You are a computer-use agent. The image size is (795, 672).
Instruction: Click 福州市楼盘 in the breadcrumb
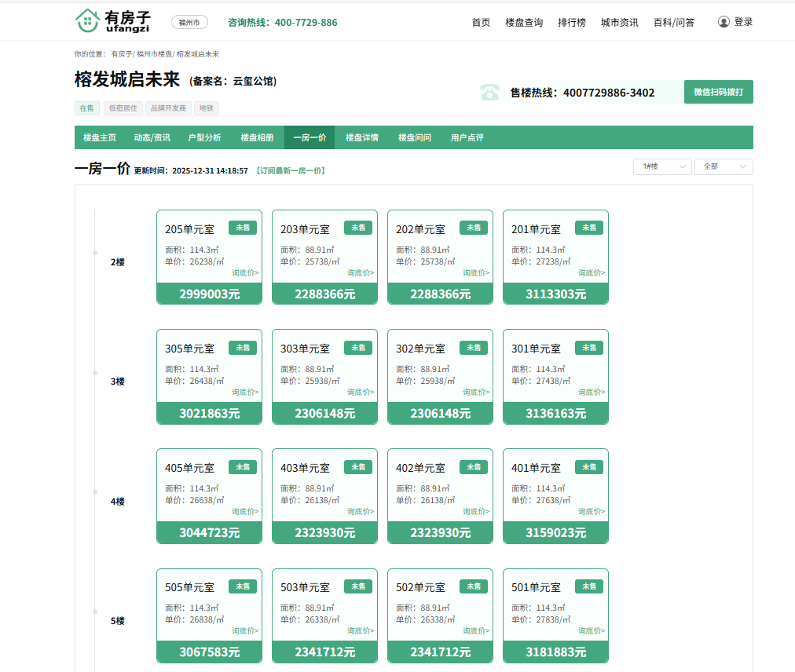[154, 54]
